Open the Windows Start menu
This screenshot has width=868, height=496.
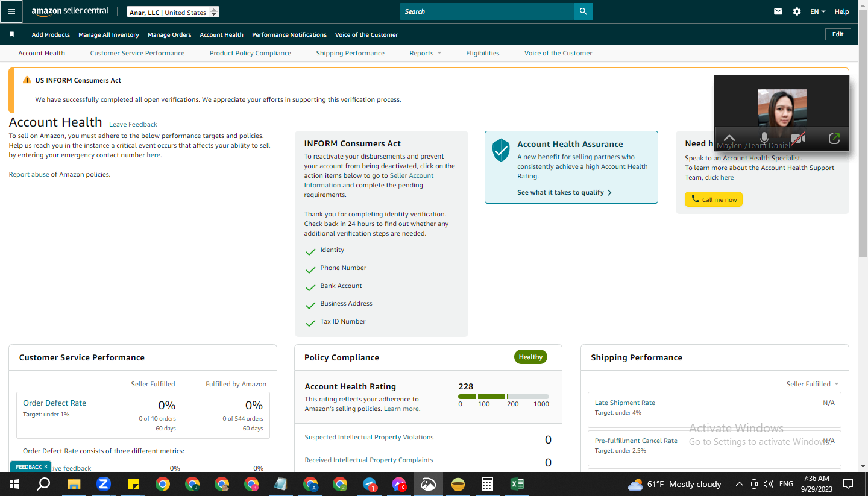pos(14,484)
